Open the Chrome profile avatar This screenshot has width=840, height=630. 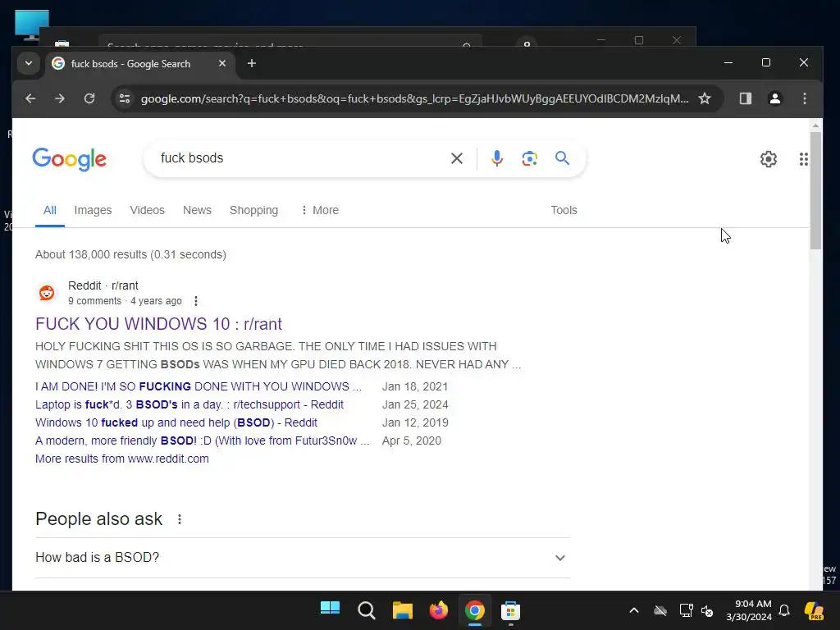pyautogui.click(x=774, y=98)
